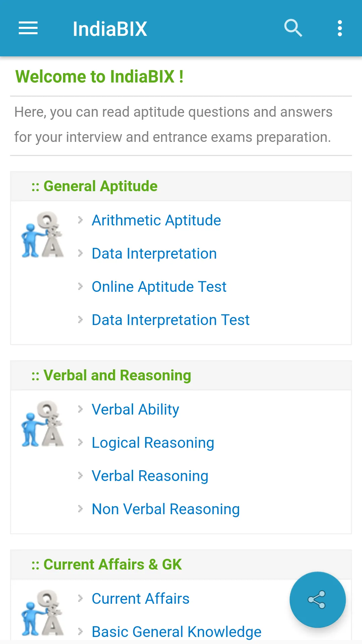Open Data Interpretation Test link
Viewport: 362px width, 644px height.
tap(171, 320)
